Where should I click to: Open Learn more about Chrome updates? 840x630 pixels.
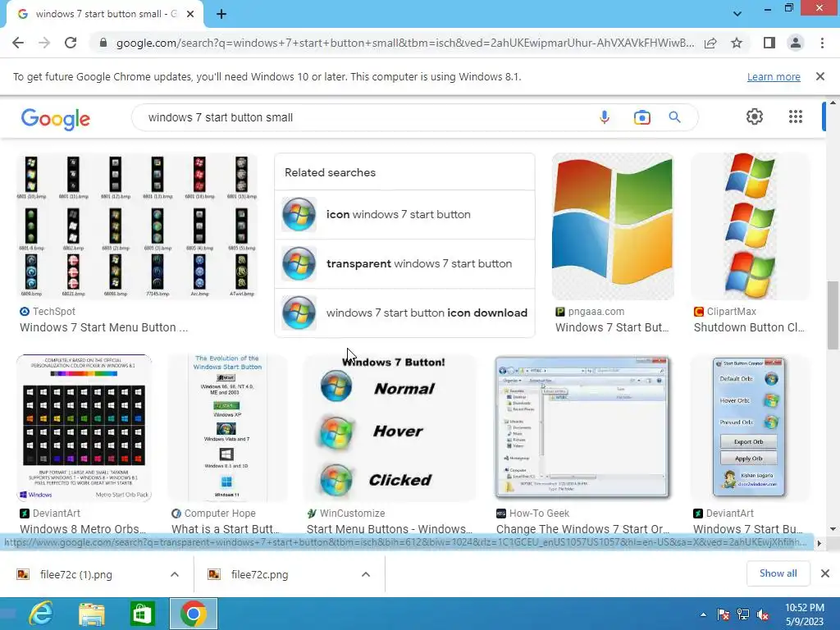pos(774,76)
